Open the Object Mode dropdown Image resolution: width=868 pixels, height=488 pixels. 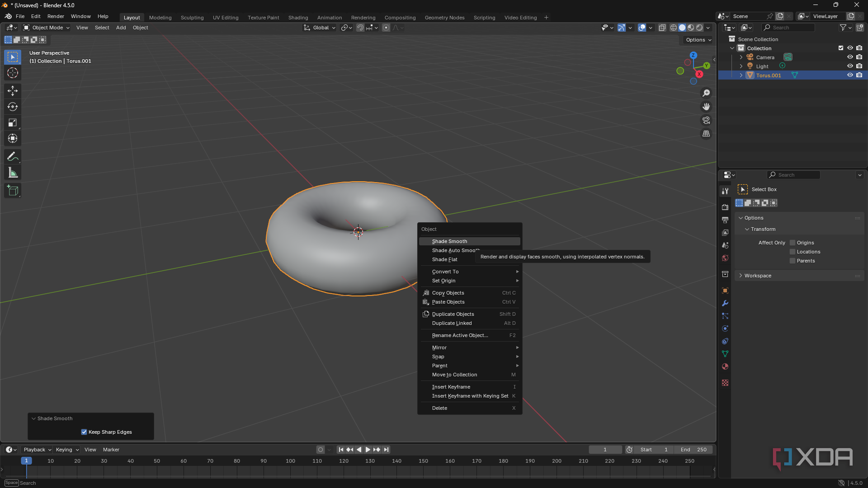tap(47, 28)
